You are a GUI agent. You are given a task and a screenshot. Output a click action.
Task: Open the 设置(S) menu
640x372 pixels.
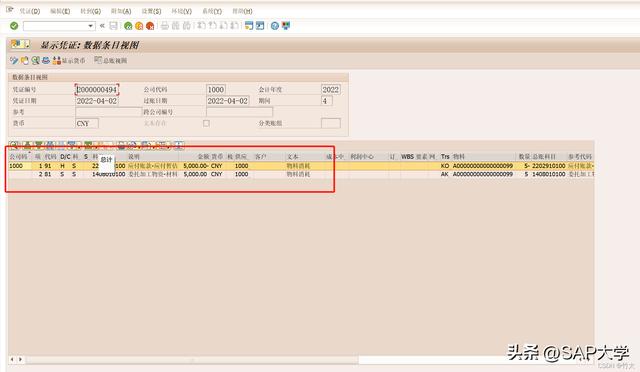[151, 11]
